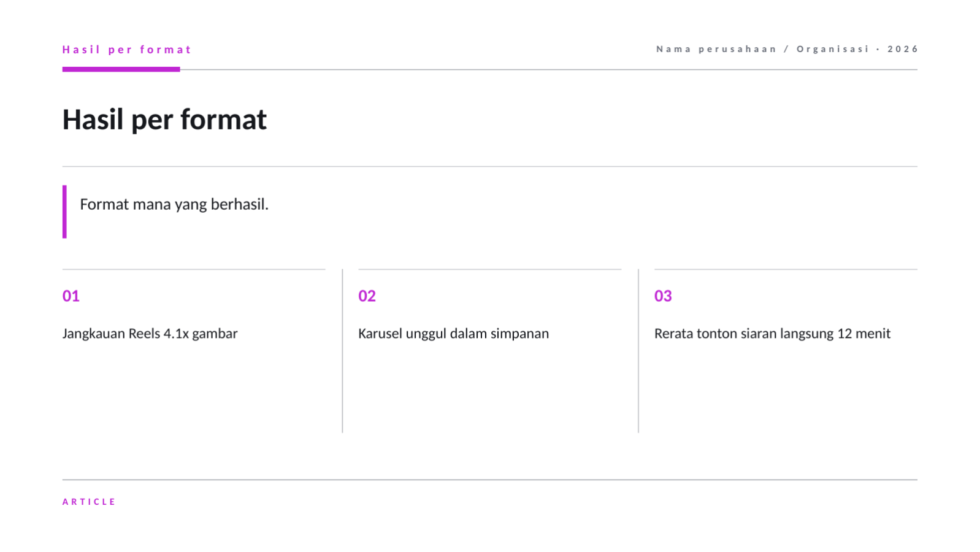Click the word "Organisasi" in the header
Image resolution: width=980 pixels, height=552 pixels.
(833, 49)
